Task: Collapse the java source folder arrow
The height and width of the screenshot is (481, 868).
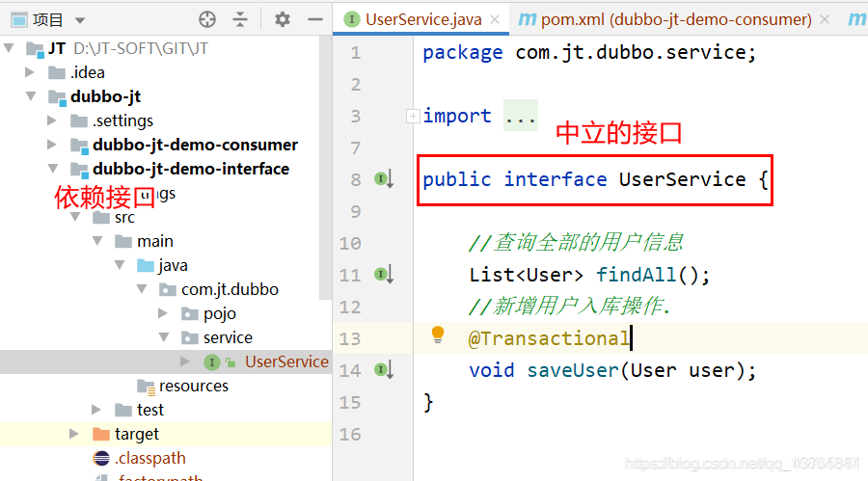Action: click(x=120, y=265)
